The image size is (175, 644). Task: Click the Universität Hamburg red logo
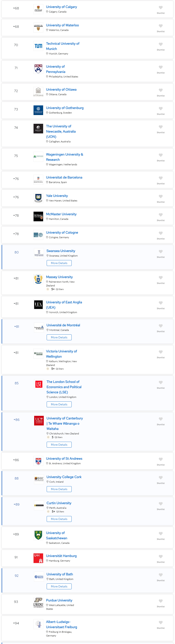coord(38,558)
